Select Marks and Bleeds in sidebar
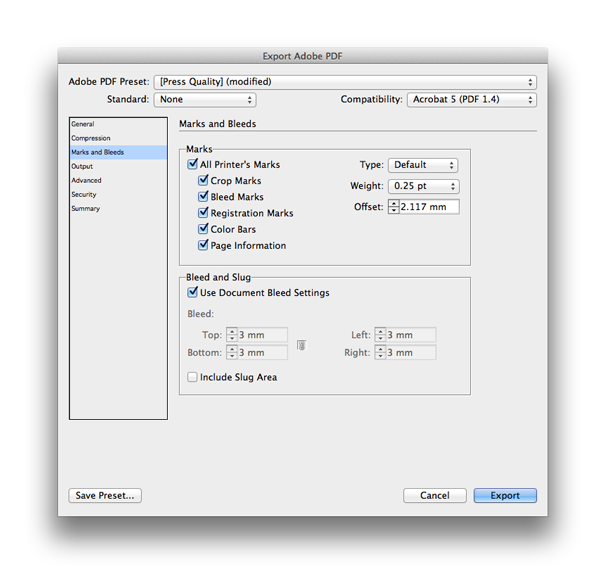The width and height of the screenshot is (600, 580). pos(118,152)
